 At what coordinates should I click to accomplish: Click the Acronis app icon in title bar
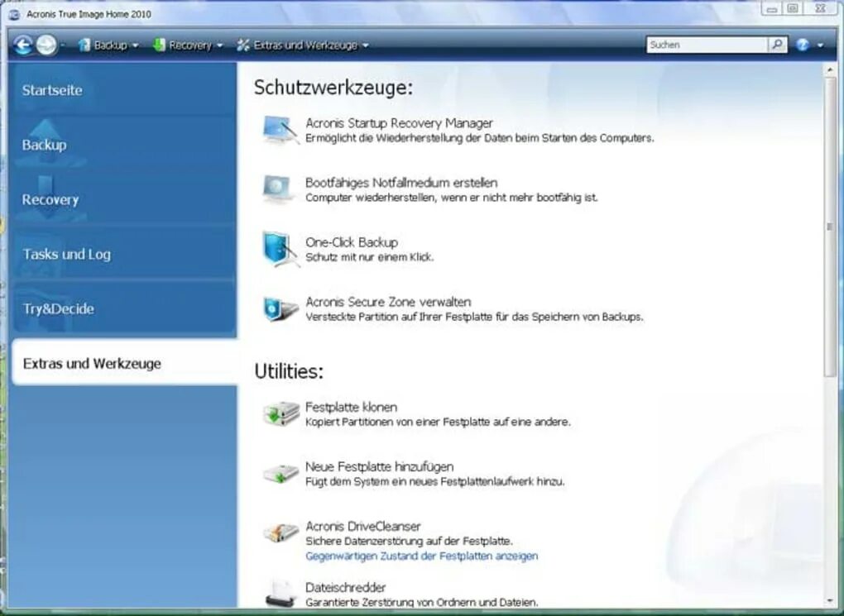point(15,14)
